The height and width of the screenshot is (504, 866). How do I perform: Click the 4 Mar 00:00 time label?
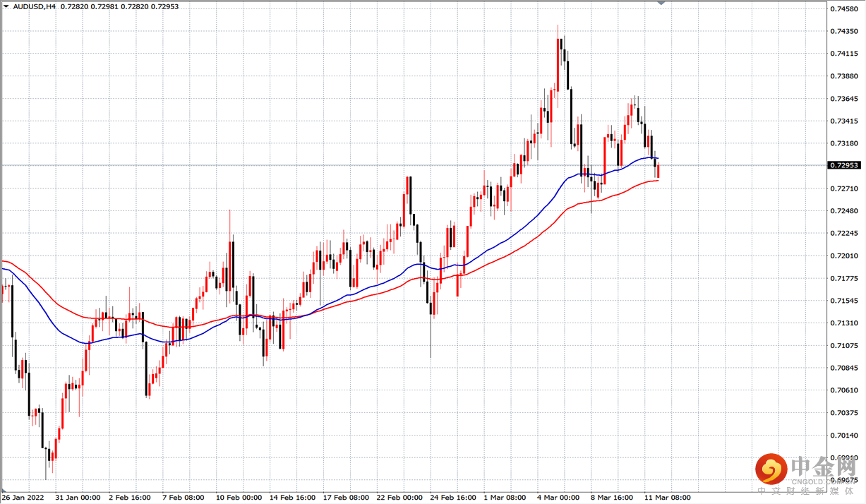pos(558,498)
